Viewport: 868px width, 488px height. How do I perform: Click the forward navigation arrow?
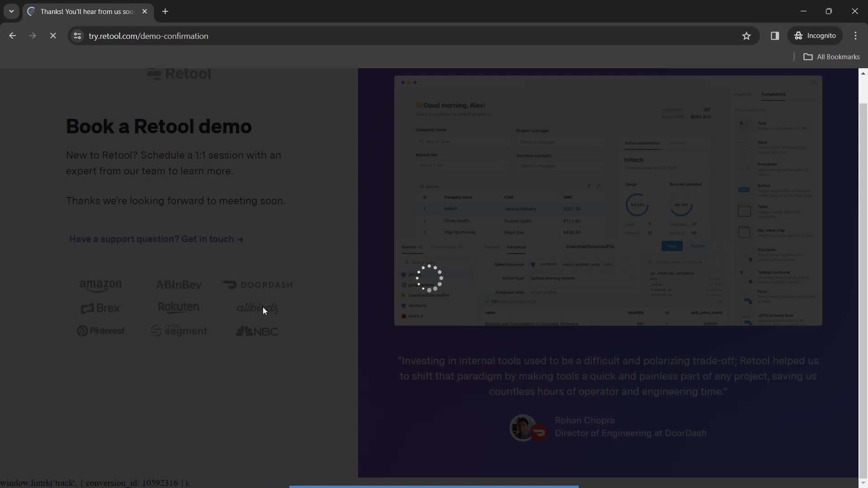coord(33,36)
